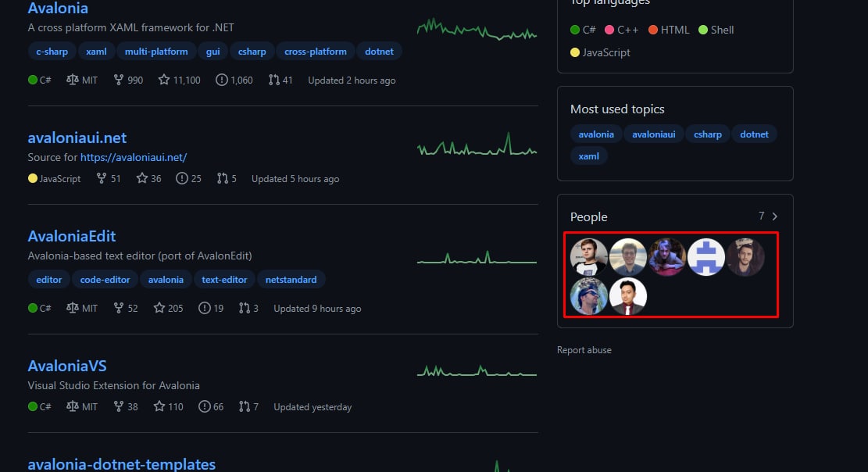Open forks of Avalonia repo (990)
Viewport: 868px width, 472px height.
[x=128, y=80]
